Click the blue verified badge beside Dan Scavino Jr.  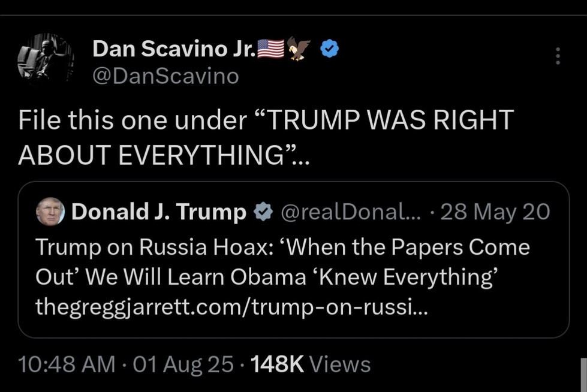[x=329, y=48]
